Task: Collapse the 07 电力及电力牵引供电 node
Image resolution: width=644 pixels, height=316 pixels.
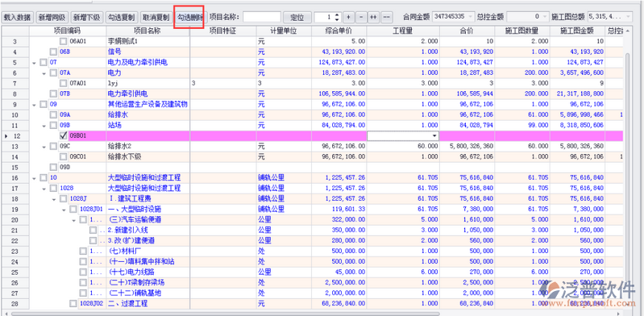Action: coord(34,62)
